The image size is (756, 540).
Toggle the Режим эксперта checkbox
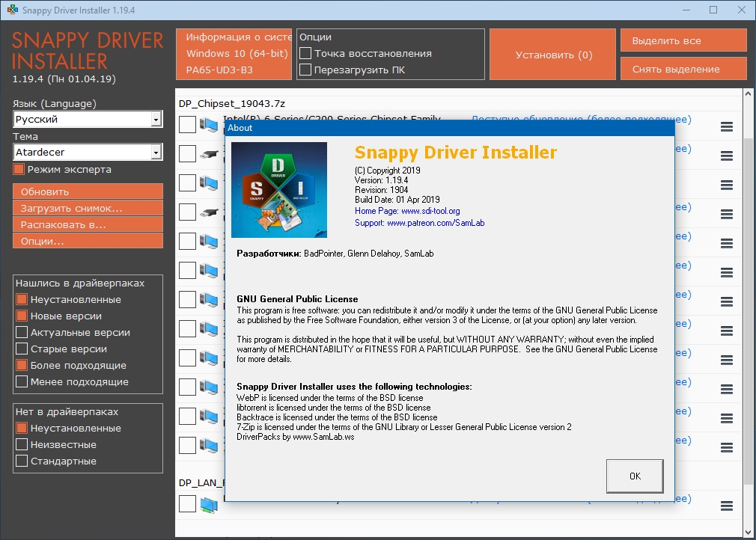tap(19, 170)
